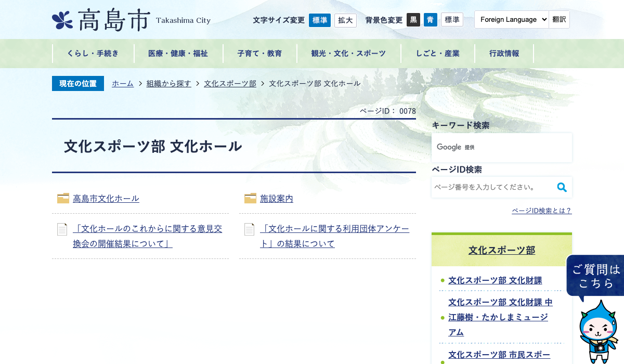Switch background color to black (黒)
Image resolution: width=624 pixels, height=364 pixels.
pos(413,20)
